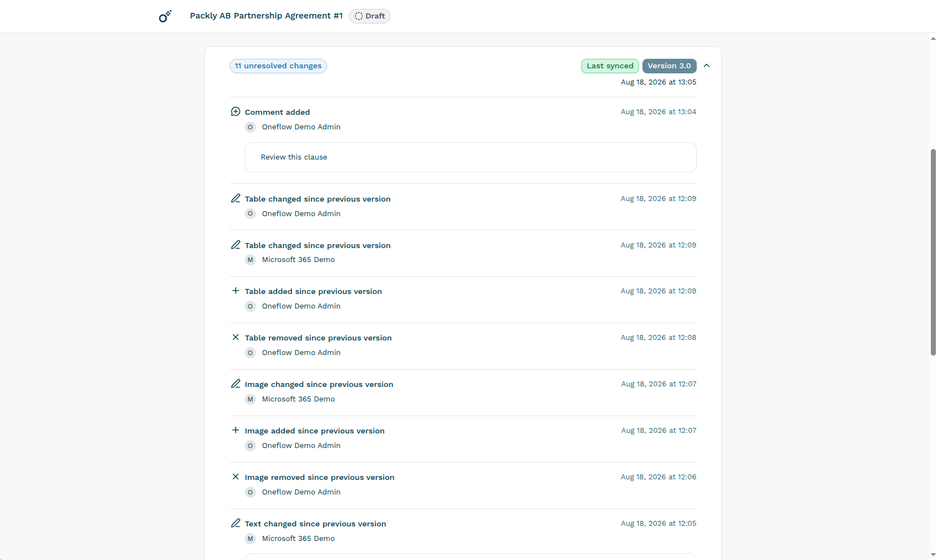
Task: Click the Draft status badge
Action: click(x=370, y=16)
